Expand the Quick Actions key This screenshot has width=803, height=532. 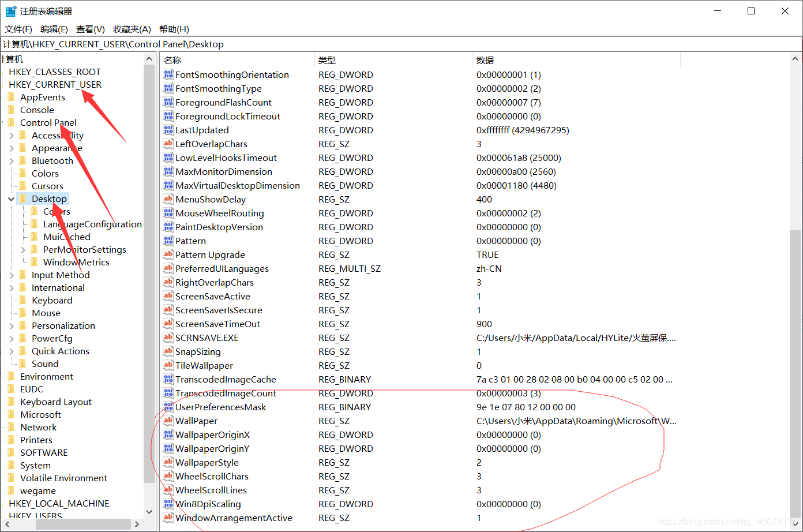(x=12, y=351)
